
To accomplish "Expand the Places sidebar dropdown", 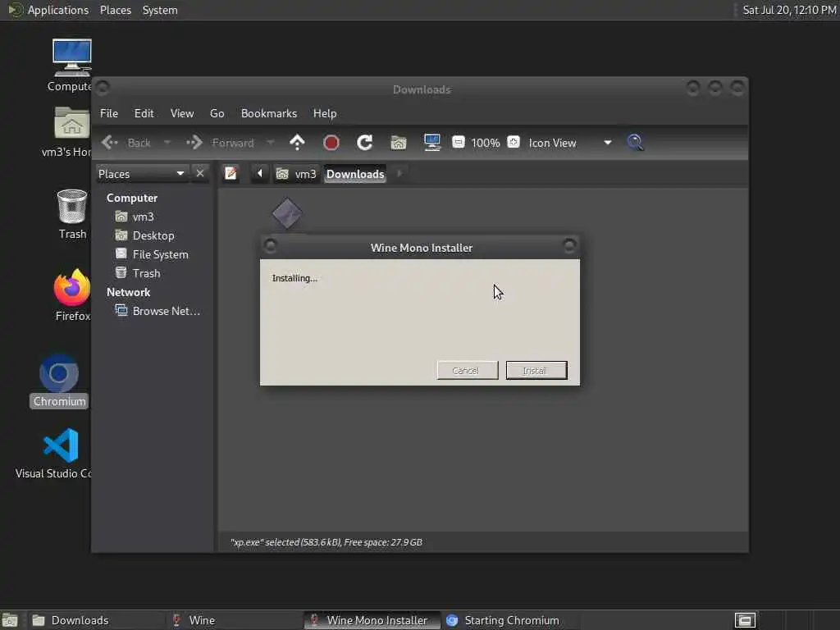I will coord(141,174).
